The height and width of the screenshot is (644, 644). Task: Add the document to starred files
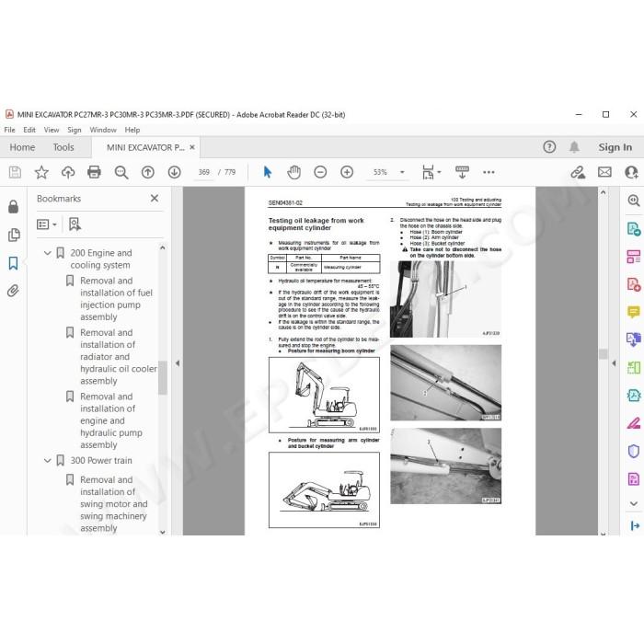[41, 172]
